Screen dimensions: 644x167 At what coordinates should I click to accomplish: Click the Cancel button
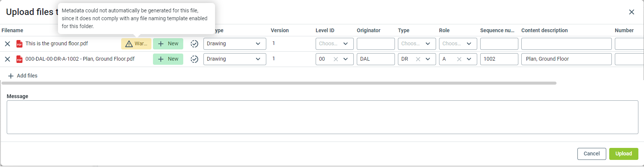[591, 154]
